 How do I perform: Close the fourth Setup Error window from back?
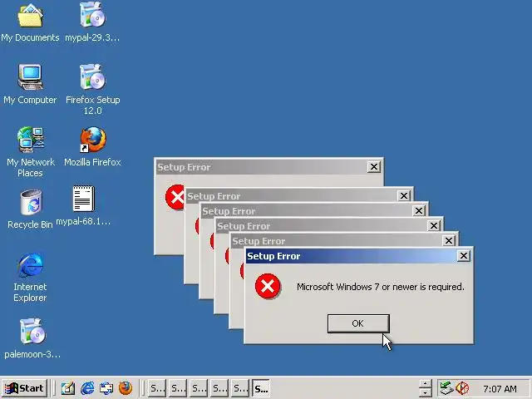[434, 225]
